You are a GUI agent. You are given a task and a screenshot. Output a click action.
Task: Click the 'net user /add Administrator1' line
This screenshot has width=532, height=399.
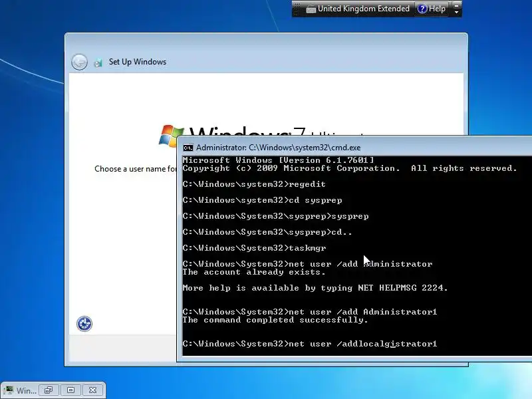click(310, 312)
